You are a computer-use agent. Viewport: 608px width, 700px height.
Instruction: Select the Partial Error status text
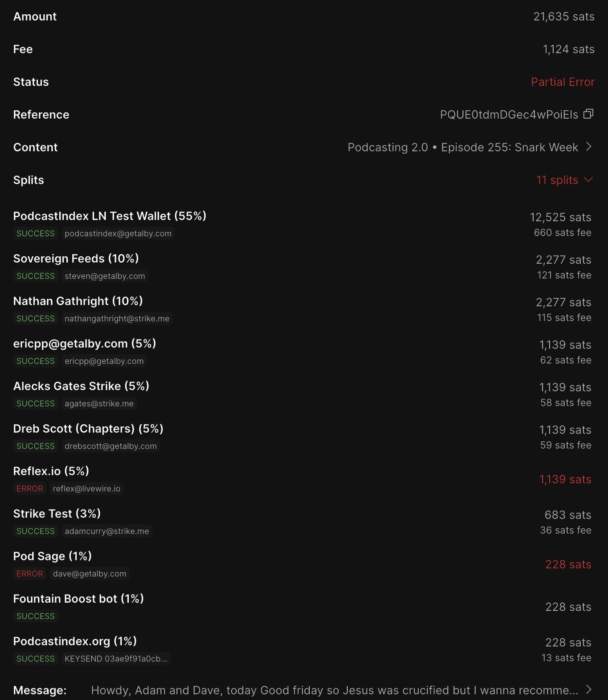point(563,82)
